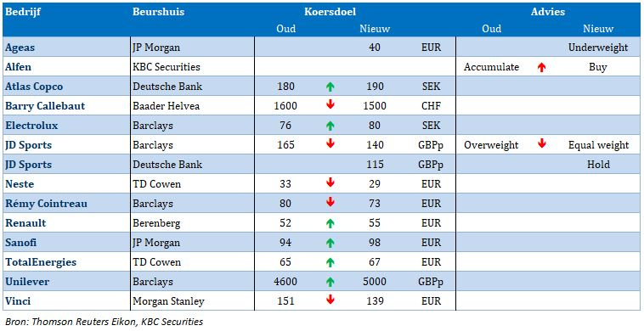Click the green up arrow in Electrolux row

(330, 126)
